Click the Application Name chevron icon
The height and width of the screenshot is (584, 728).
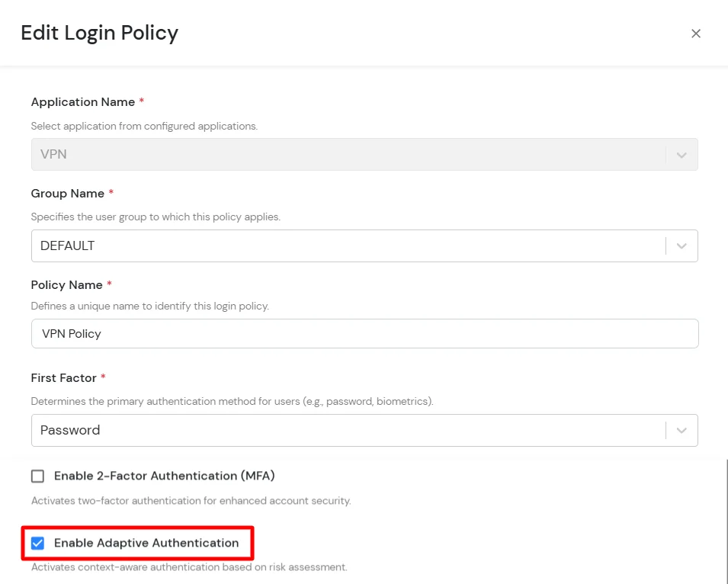681,154
